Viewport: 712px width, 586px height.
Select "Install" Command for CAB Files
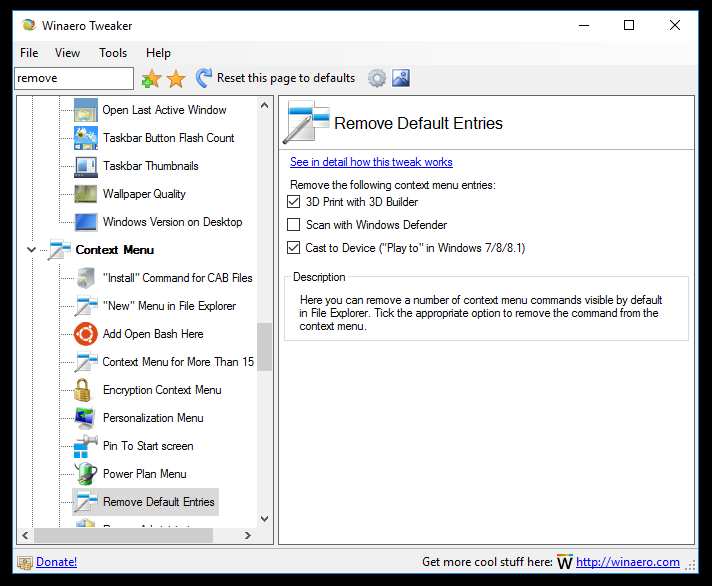[178, 278]
